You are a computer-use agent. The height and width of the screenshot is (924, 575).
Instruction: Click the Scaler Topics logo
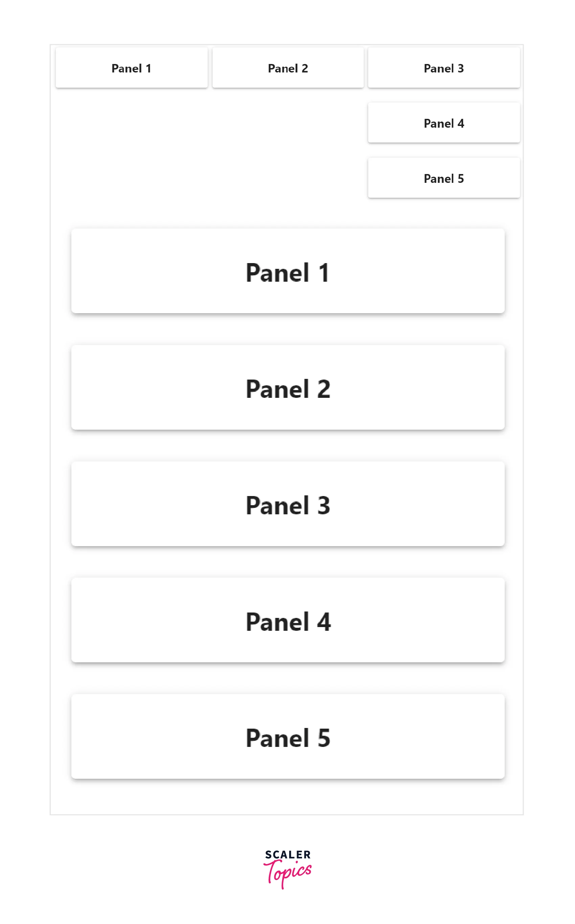288,869
